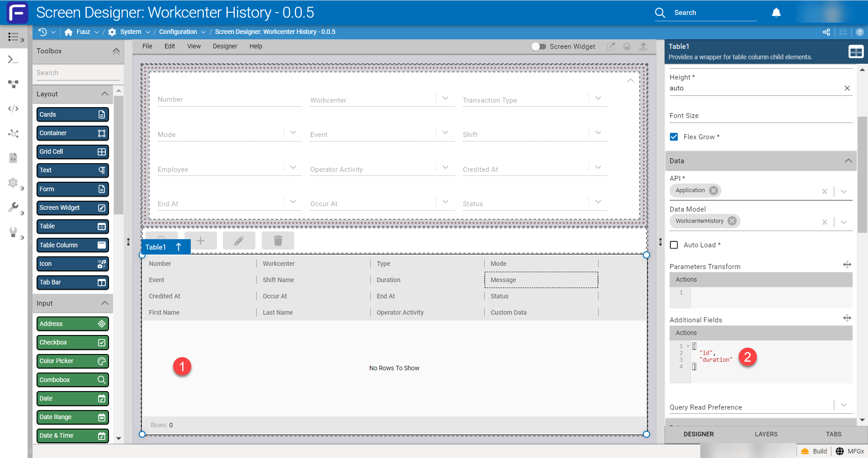
Task: Select the DESIGNER tab
Action: [x=698, y=434]
